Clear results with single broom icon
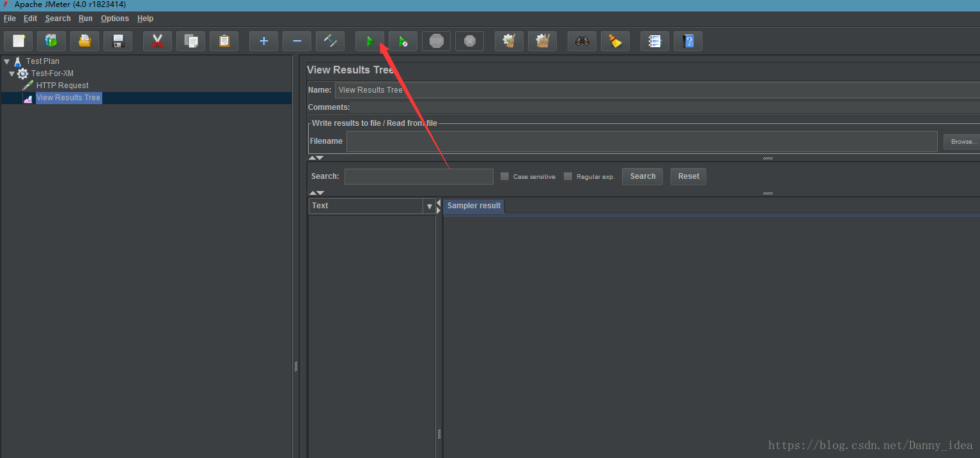The image size is (980, 458). [x=509, y=41]
